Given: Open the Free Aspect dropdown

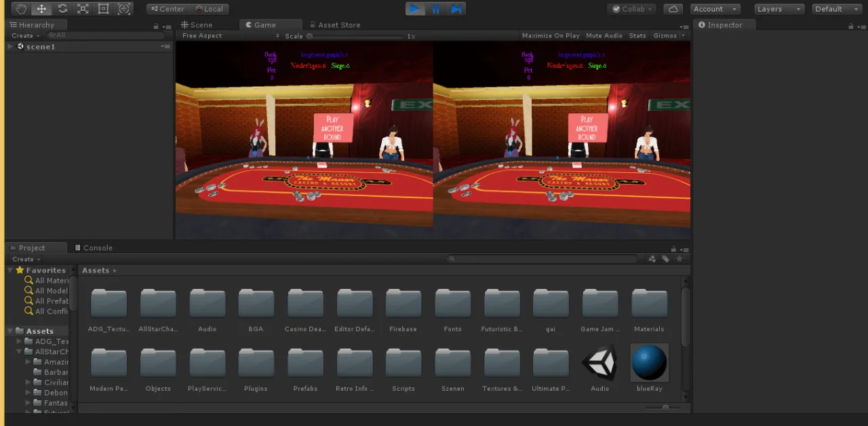Looking at the screenshot, I should (x=230, y=36).
